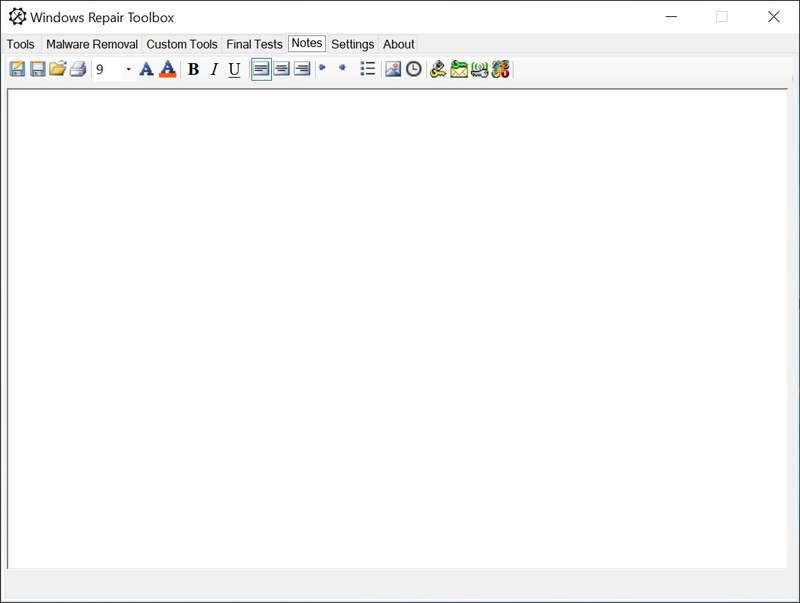Viewport: 800px width, 603px height.
Task: Center align the text
Action: pyautogui.click(x=281, y=69)
